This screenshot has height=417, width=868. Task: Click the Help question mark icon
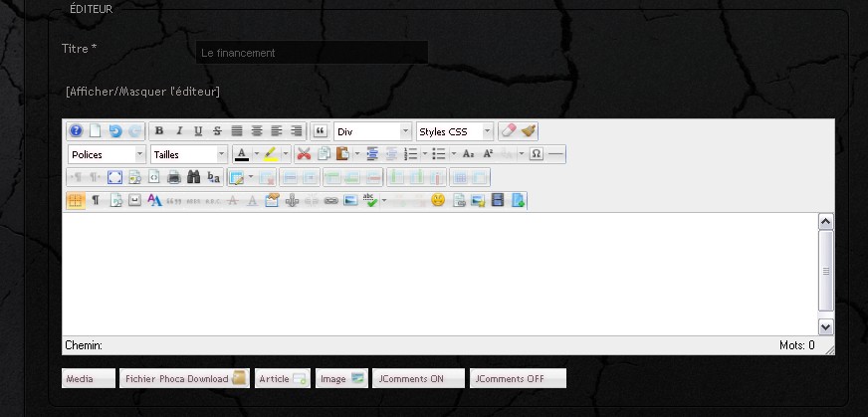point(76,131)
